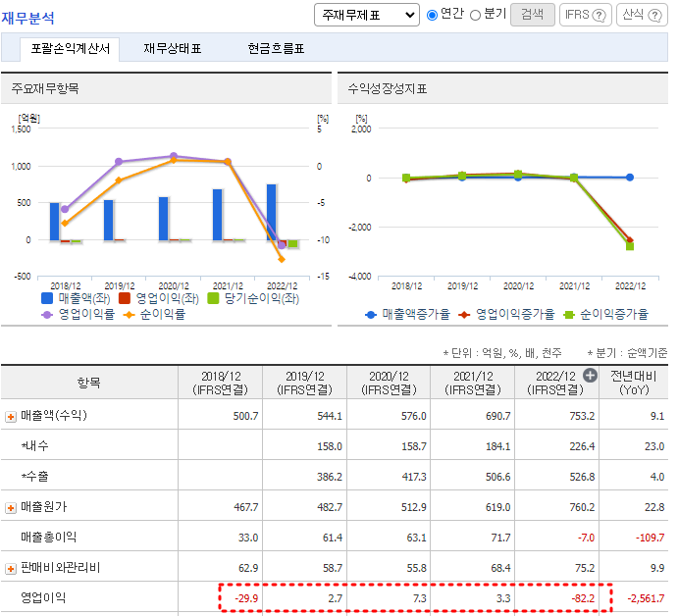Switch to the 현금흐름표 tab

(x=276, y=48)
